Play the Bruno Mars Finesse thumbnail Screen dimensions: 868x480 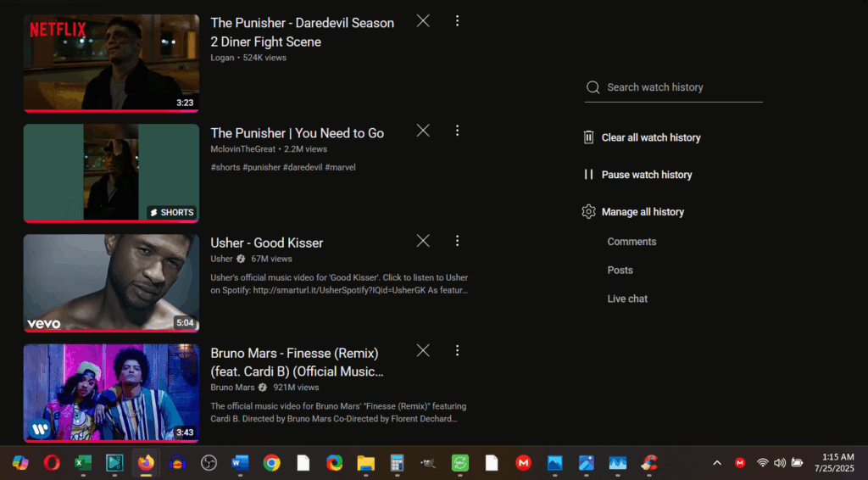pos(111,393)
